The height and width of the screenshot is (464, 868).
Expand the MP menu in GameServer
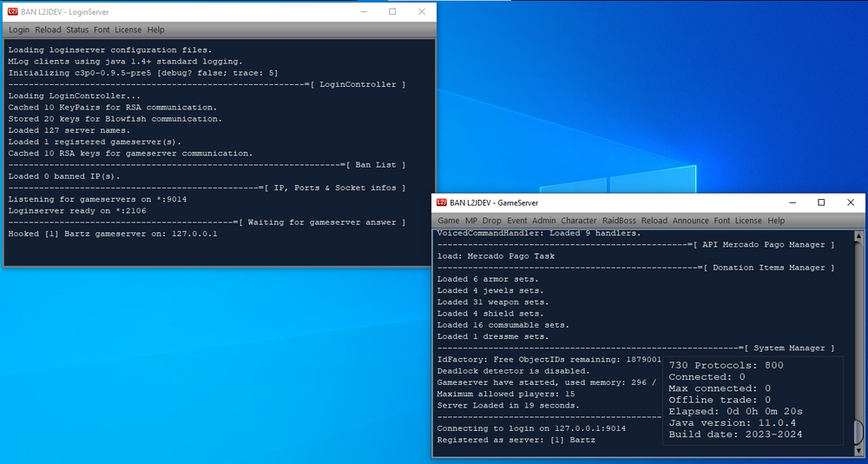pyautogui.click(x=471, y=221)
